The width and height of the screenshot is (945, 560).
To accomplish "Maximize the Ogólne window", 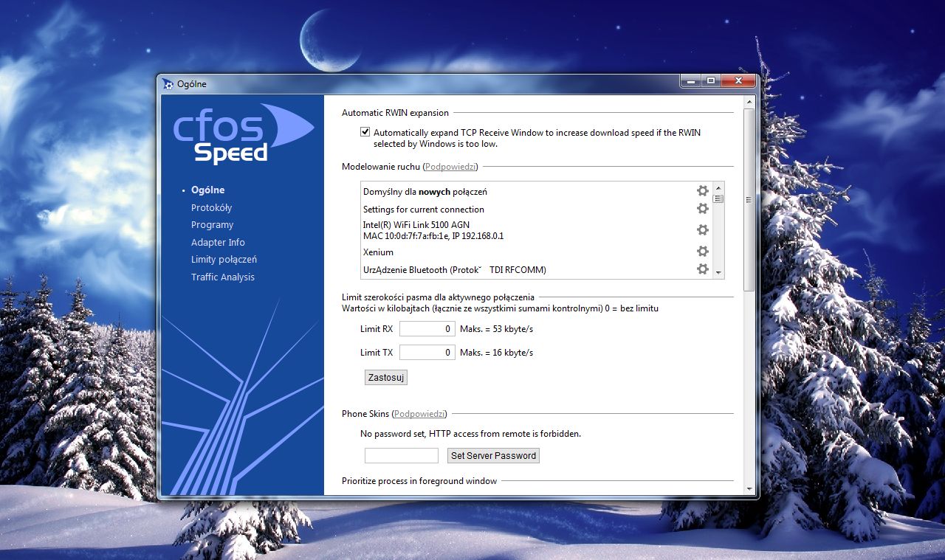I will point(710,80).
